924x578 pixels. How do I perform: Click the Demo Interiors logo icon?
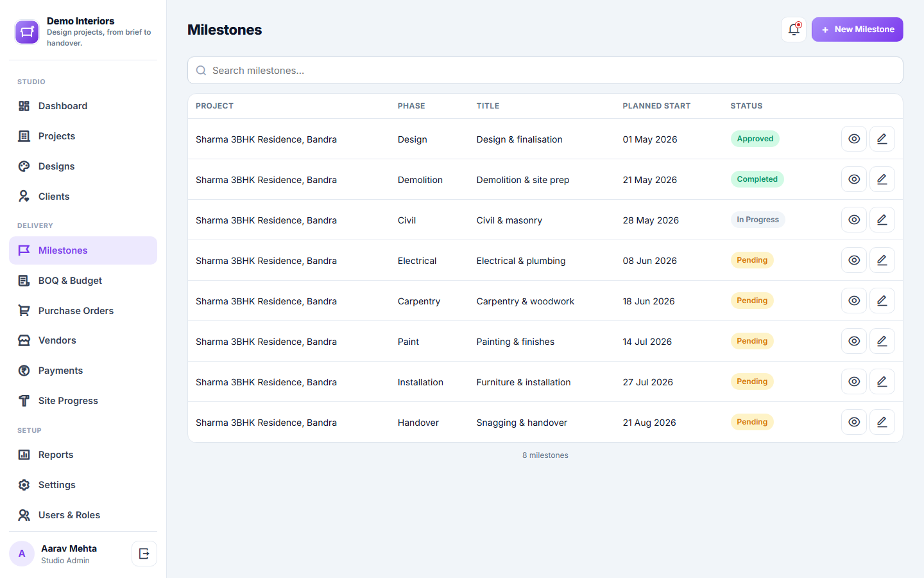(x=27, y=31)
